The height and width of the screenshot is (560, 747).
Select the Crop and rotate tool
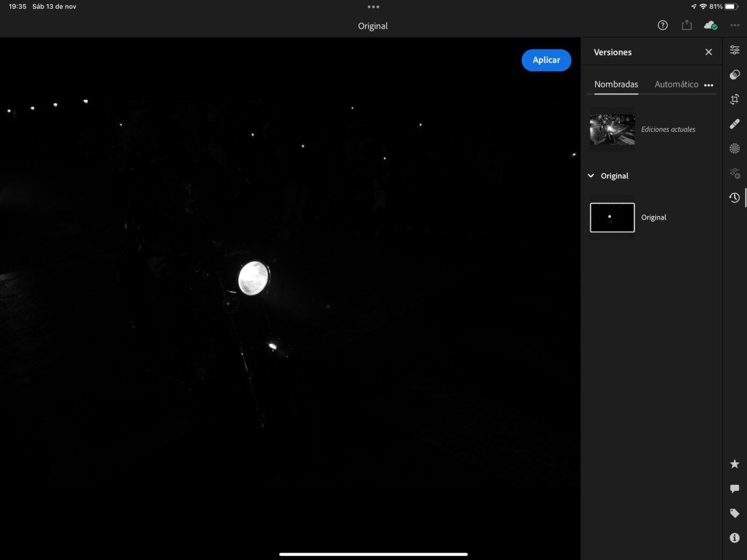point(734,99)
